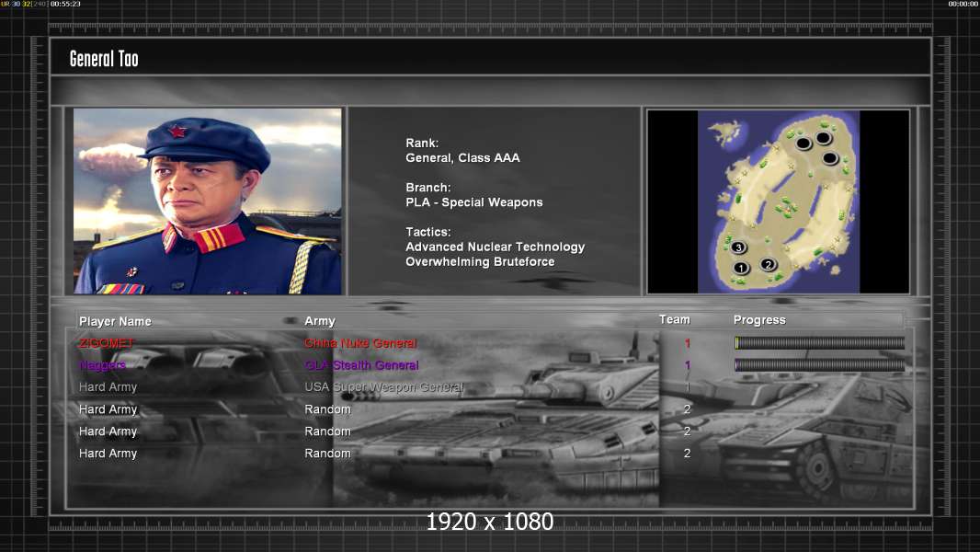980x552 pixels.
Task: Select the 'General Tao' title text
Action: point(104,59)
